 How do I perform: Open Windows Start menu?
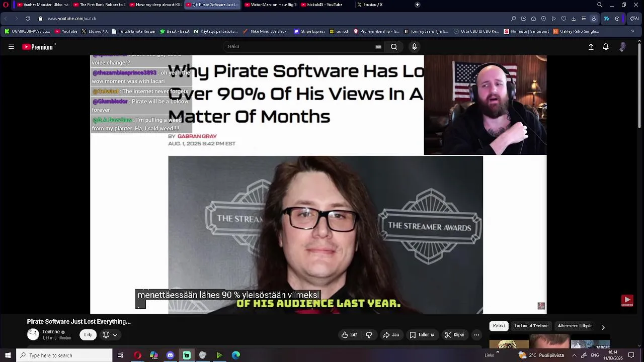point(8,355)
